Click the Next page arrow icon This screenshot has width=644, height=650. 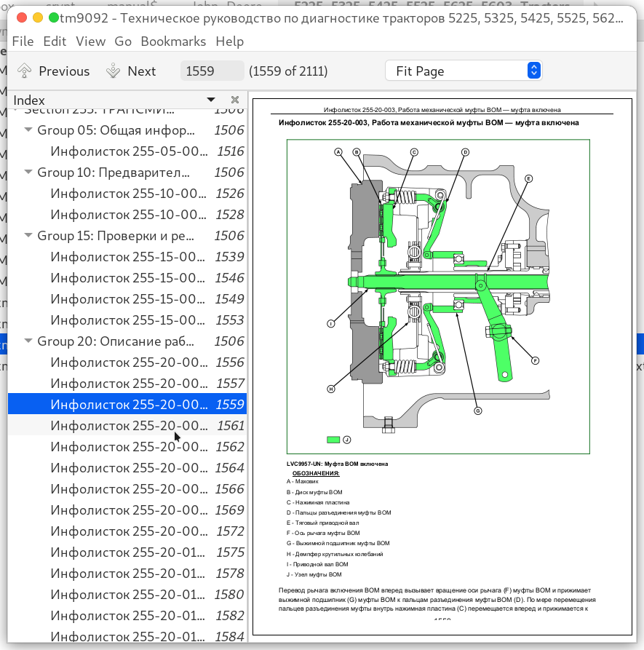[113, 71]
